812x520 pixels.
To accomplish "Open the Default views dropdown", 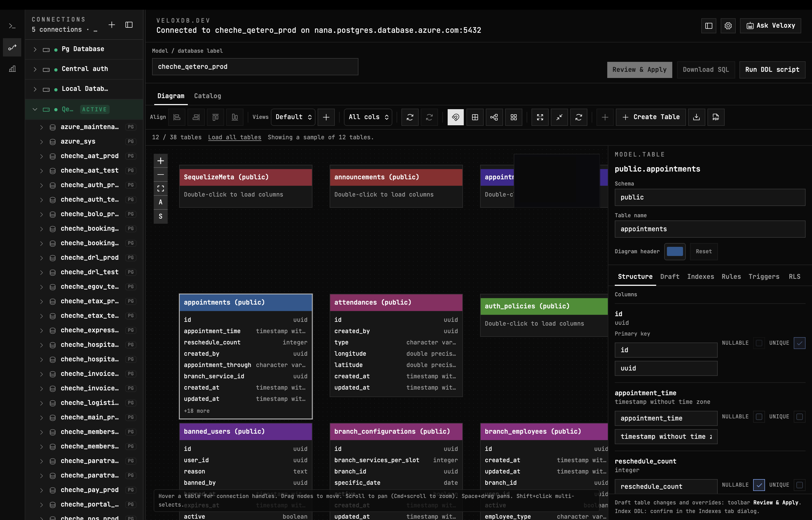I will 293,117.
